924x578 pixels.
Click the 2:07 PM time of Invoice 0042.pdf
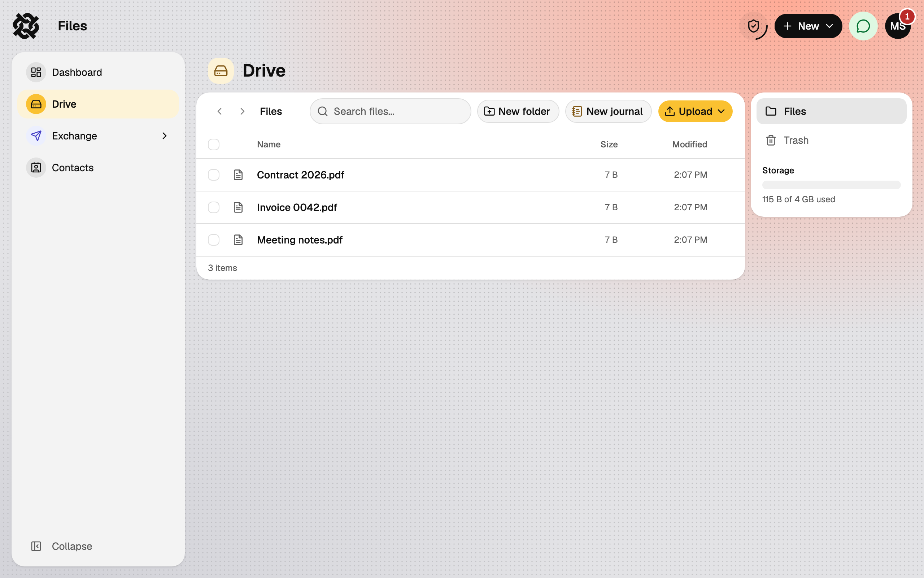pos(690,207)
